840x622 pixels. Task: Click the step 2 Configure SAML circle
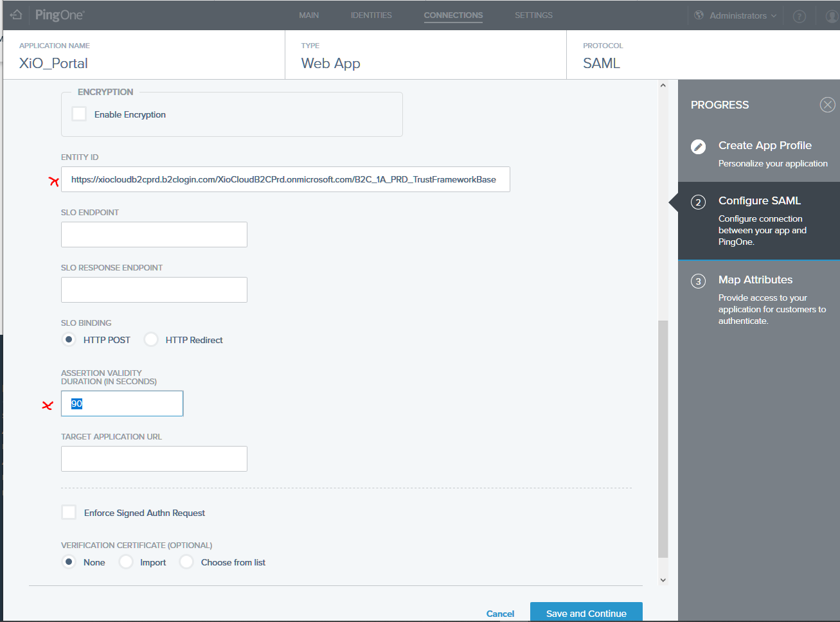698,202
